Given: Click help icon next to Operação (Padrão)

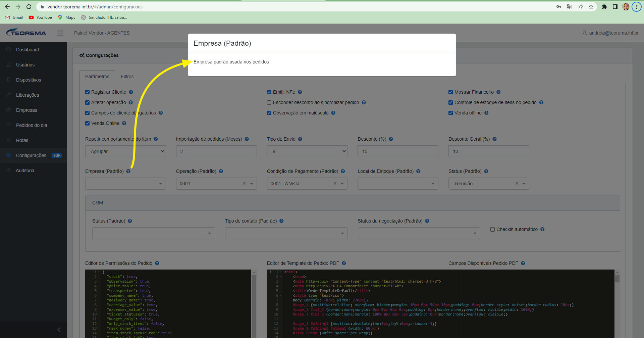Looking at the screenshot, I should point(221,171).
